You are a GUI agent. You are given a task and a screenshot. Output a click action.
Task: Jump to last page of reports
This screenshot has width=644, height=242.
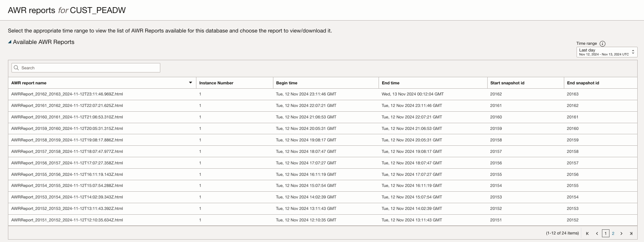point(631,233)
